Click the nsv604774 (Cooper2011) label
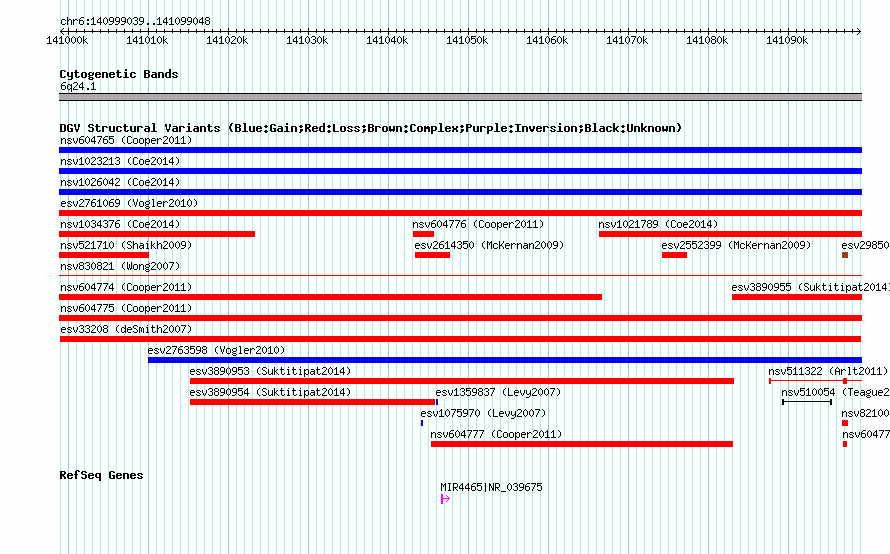890x554 pixels. (126, 287)
